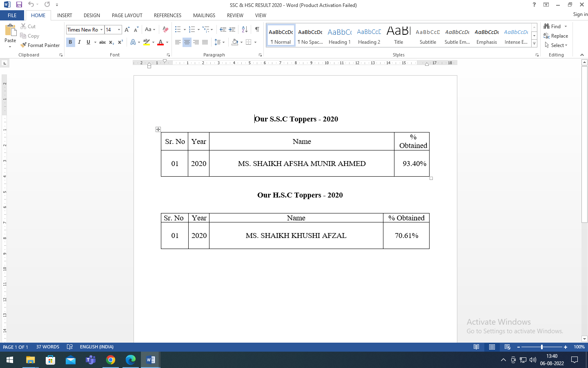This screenshot has height=368, width=588.
Task: Toggle Show/Hide paragraph marks
Action: (x=257, y=29)
